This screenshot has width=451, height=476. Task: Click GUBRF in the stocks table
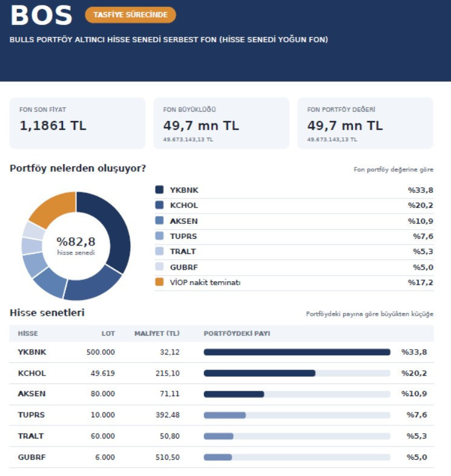(31, 457)
